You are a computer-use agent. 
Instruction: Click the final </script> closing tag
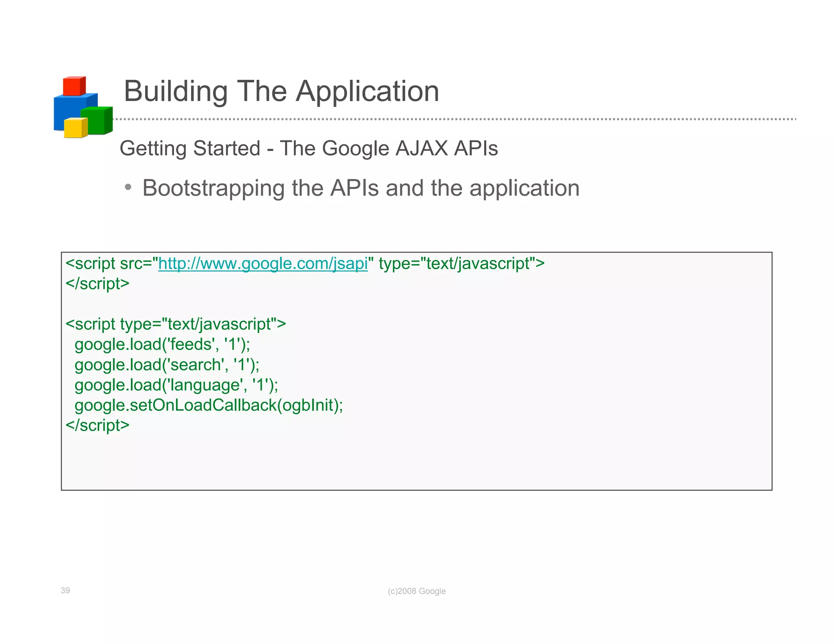97,425
